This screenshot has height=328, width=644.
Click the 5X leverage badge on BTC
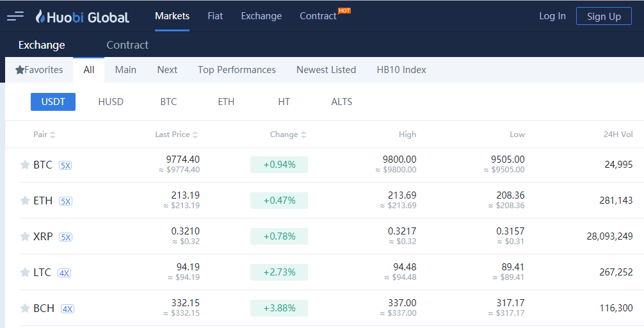click(x=65, y=165)
